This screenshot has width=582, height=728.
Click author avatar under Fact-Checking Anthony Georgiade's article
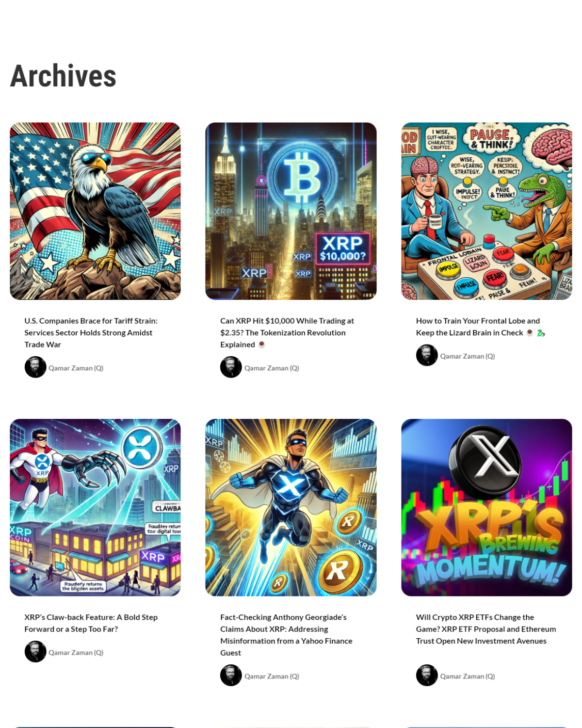(231, 676)
